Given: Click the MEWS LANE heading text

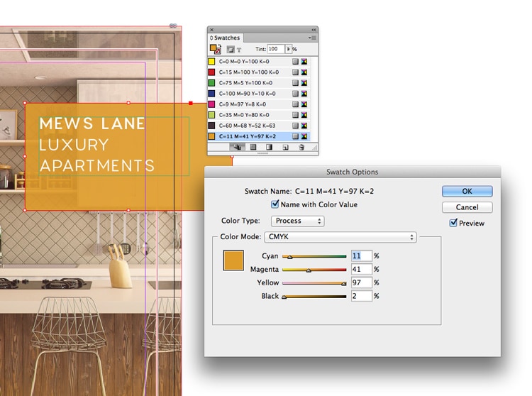Looking at the screenshot, I should 92,123.
